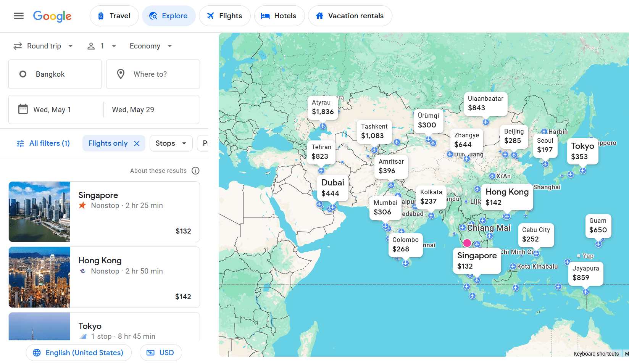Open the Vacation rentals tab

pyautogui.click(x=350, y=16)
